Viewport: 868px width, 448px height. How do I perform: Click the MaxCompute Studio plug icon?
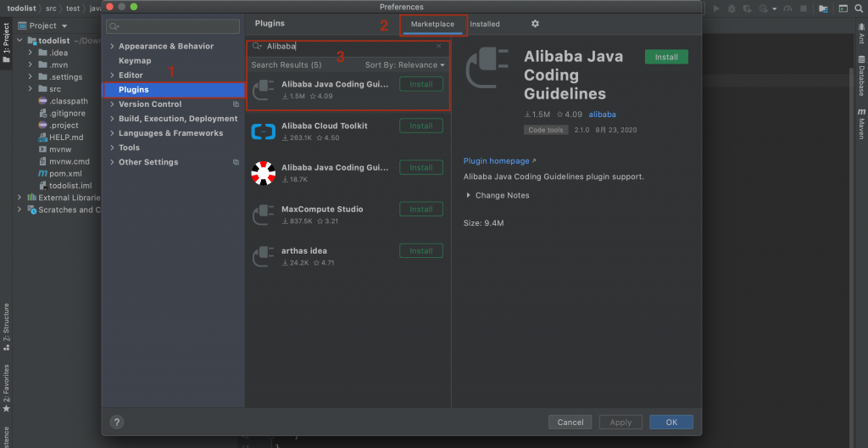[263, 215]
